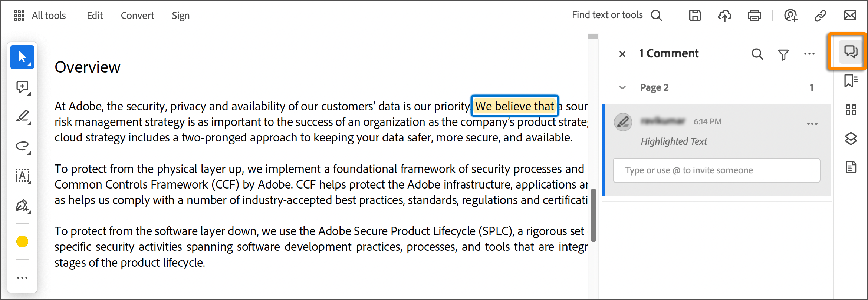Select the Add Text box tool
The width and height of the screenshot is (868, 300).
[23, 176]
